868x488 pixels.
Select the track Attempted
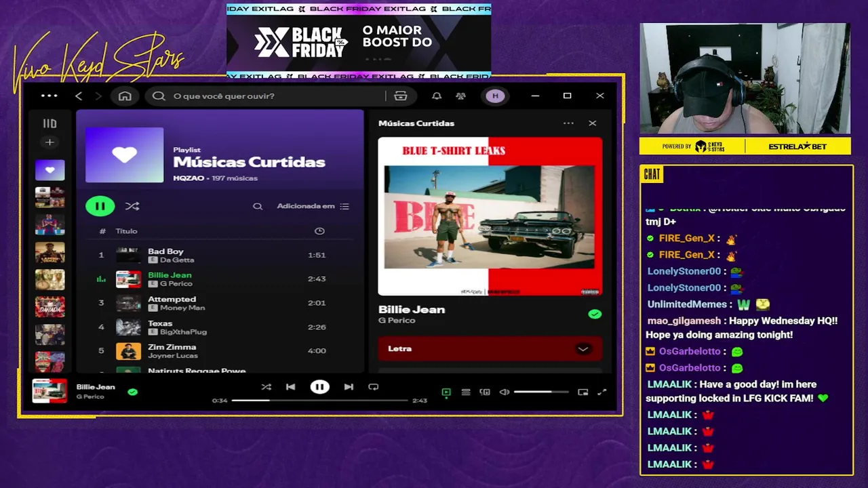point(220,303)
